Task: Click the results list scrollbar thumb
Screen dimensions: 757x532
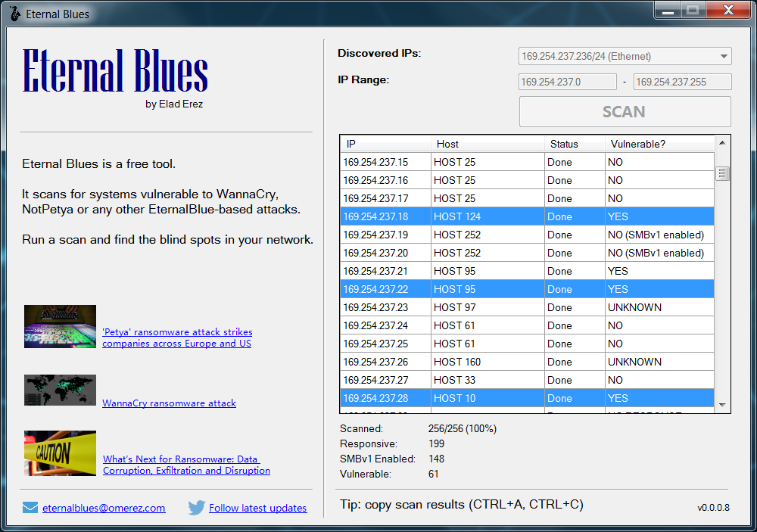Action: [x=722, y=173]
